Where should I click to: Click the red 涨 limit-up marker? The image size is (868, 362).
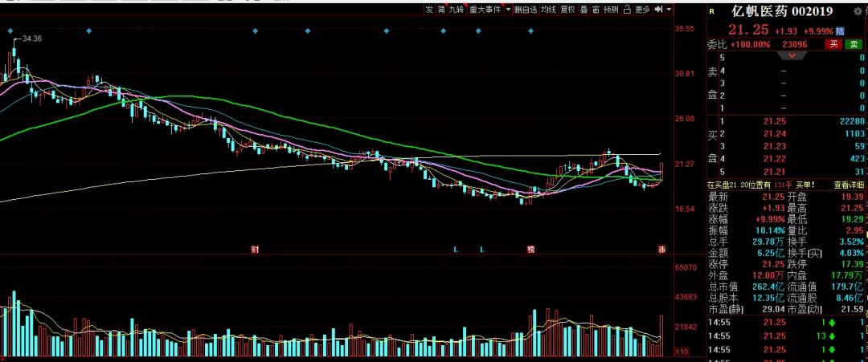coord(661,250)
